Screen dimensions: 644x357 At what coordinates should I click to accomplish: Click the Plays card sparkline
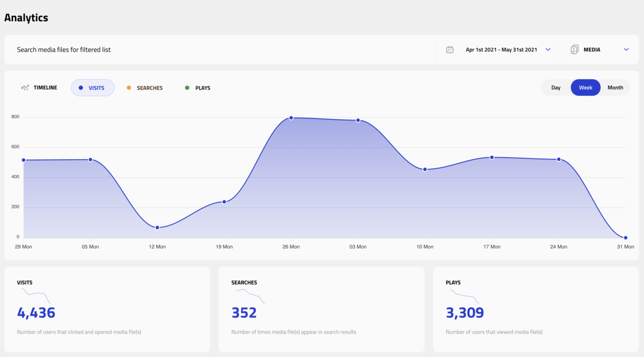464,295
